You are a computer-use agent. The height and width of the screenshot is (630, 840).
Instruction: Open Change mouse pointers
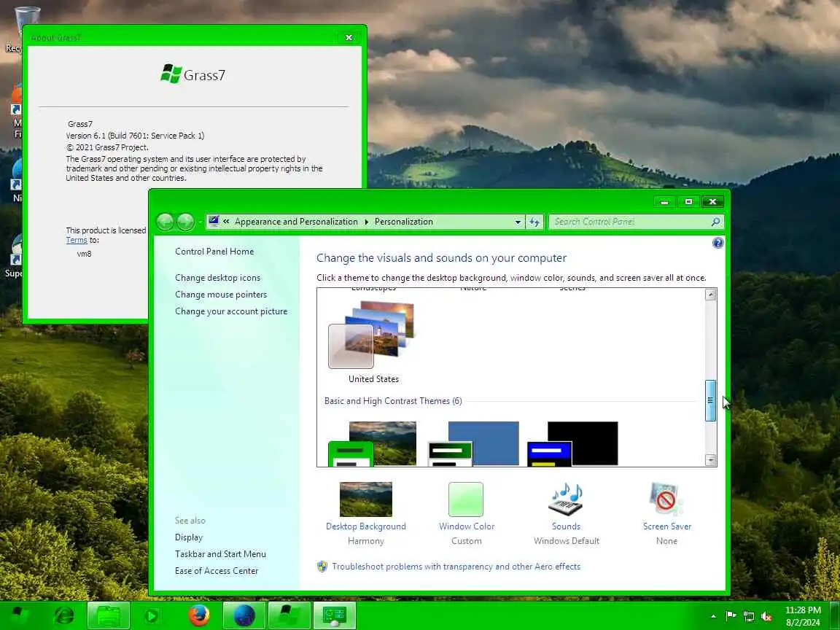pos(221,295)
